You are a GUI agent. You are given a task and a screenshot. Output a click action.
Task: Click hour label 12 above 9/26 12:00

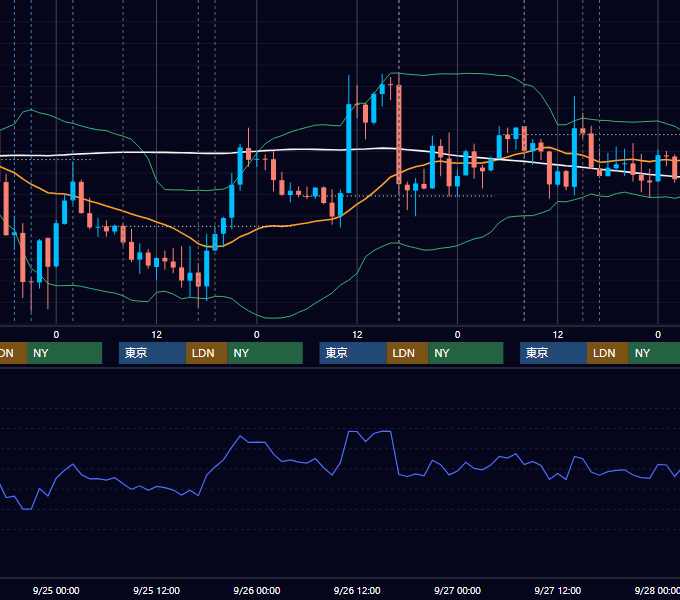point(357,335)
